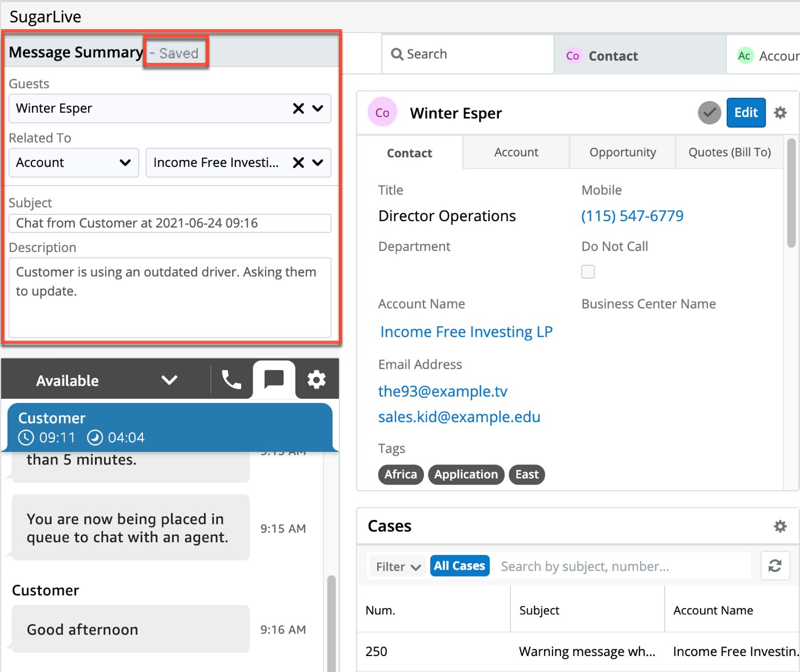Click the Edit button
The image size is (800, 672).
point(746,113)
